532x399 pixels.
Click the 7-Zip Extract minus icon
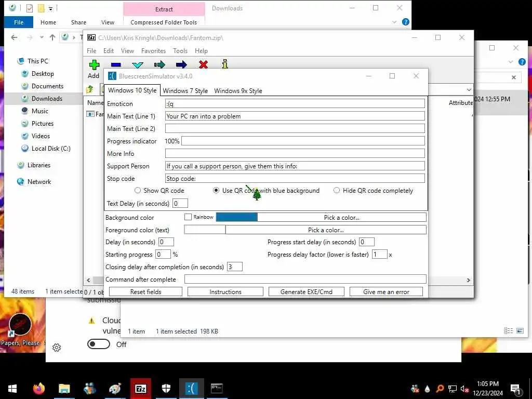click(x=116, y=64)
